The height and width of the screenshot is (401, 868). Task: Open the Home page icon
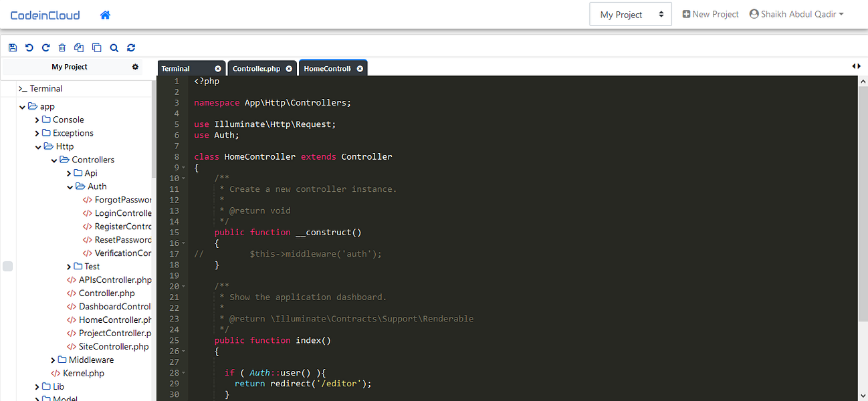click(x=104, y=15)
